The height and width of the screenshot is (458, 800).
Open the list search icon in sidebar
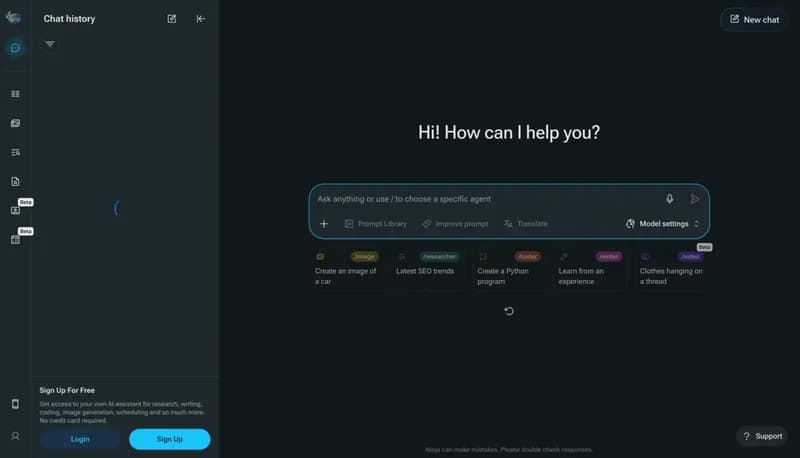[15, 152]
